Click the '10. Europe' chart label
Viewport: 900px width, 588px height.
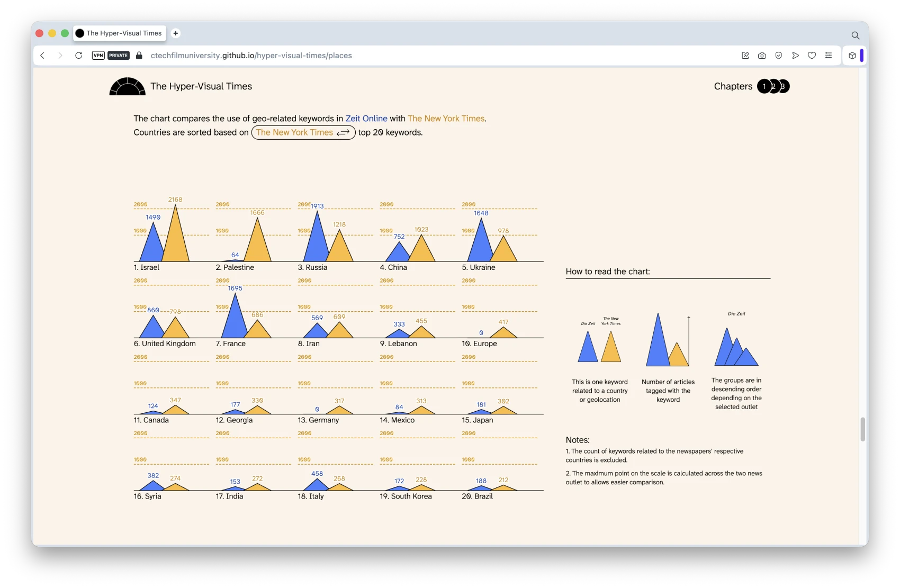[480, 343]
